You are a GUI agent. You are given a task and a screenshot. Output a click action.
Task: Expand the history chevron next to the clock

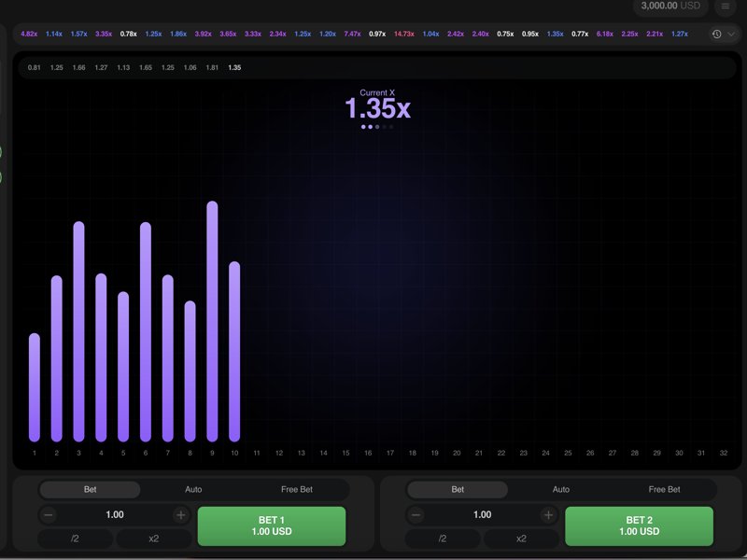731,34
